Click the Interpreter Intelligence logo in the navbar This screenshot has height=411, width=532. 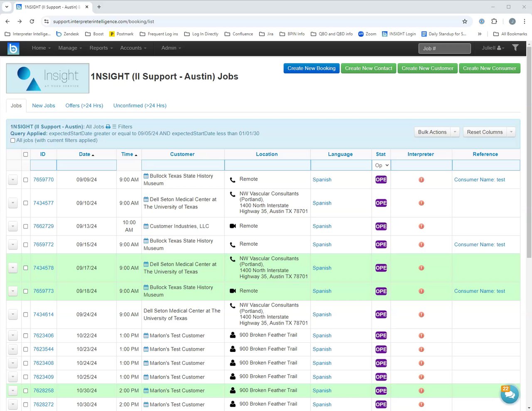[13, 48]
